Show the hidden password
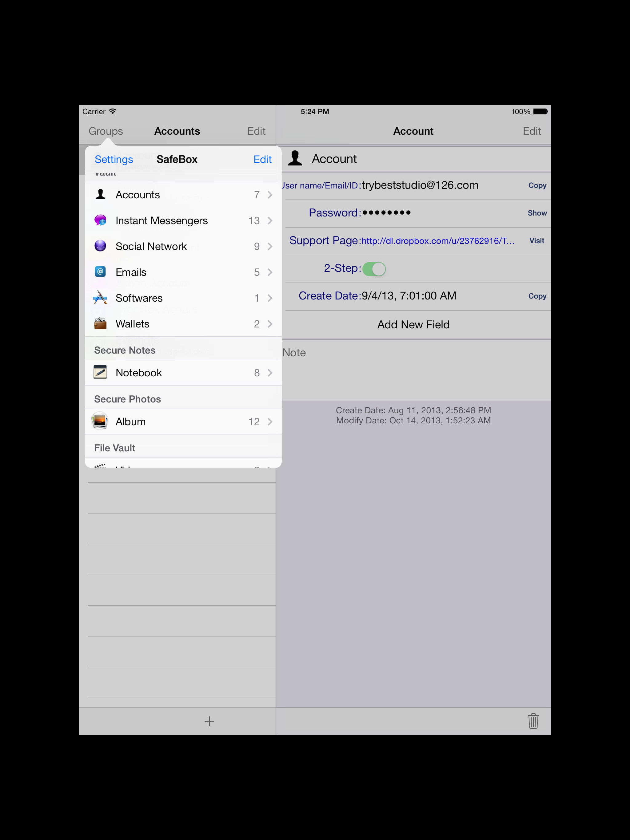 click(537, 213)
